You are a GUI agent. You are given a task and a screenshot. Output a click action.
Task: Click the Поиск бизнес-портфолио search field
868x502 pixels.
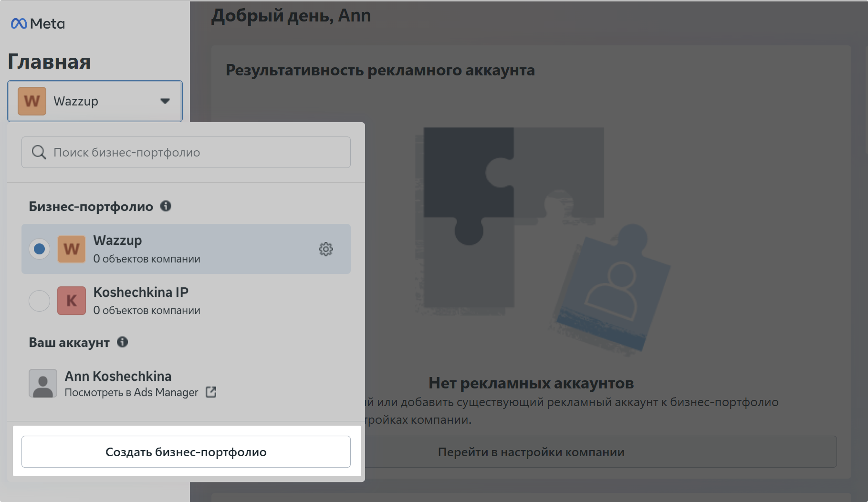(x=186, y=152)
